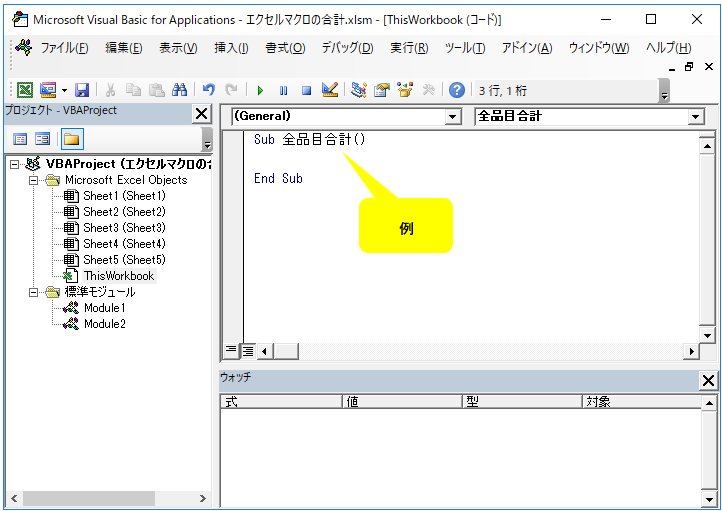This screenshot has width=722, height=511.
Task: Switch to Full Module View button
Action: pyautogui.click(x=248, y=351)
